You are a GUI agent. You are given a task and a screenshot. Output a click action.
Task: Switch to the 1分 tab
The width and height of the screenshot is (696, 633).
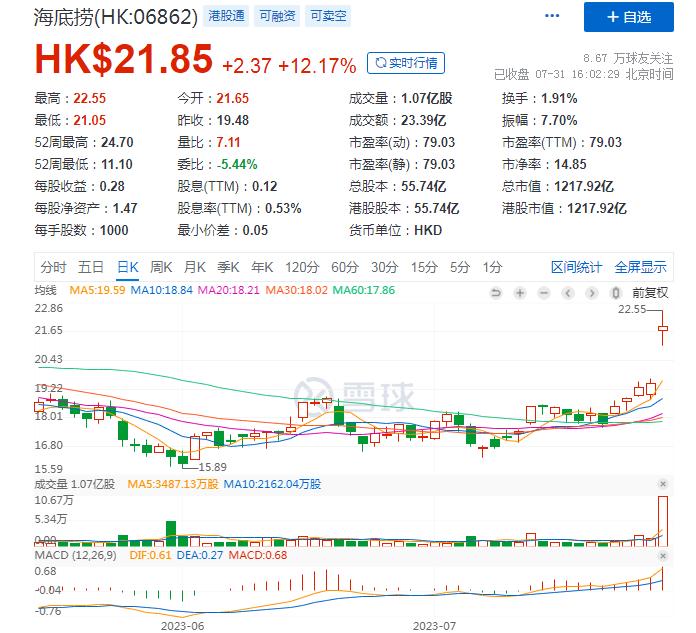click(x=493, y=267)
